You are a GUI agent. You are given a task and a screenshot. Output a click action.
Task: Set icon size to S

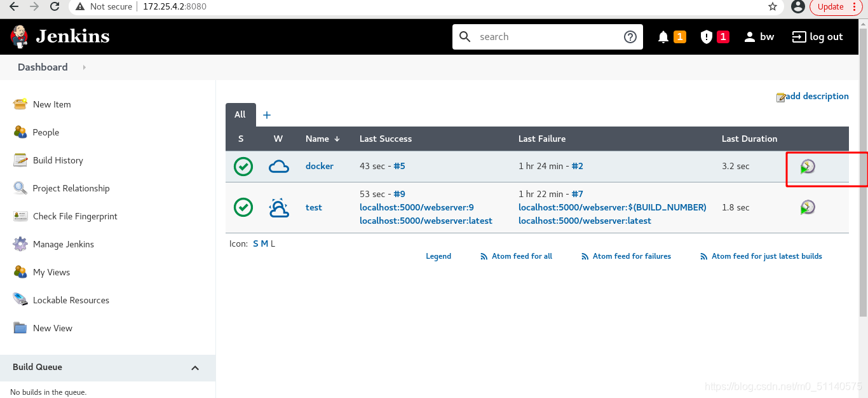(255, 244)
